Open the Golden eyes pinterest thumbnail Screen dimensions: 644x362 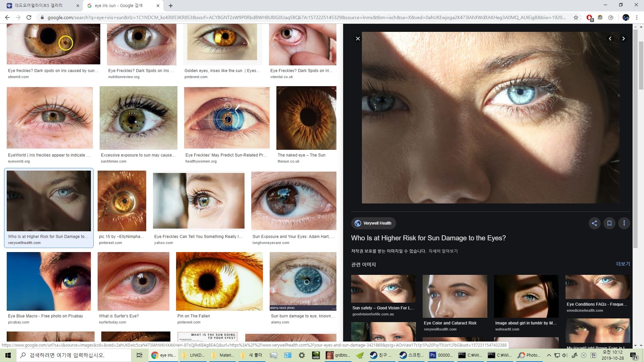[222, 44]
